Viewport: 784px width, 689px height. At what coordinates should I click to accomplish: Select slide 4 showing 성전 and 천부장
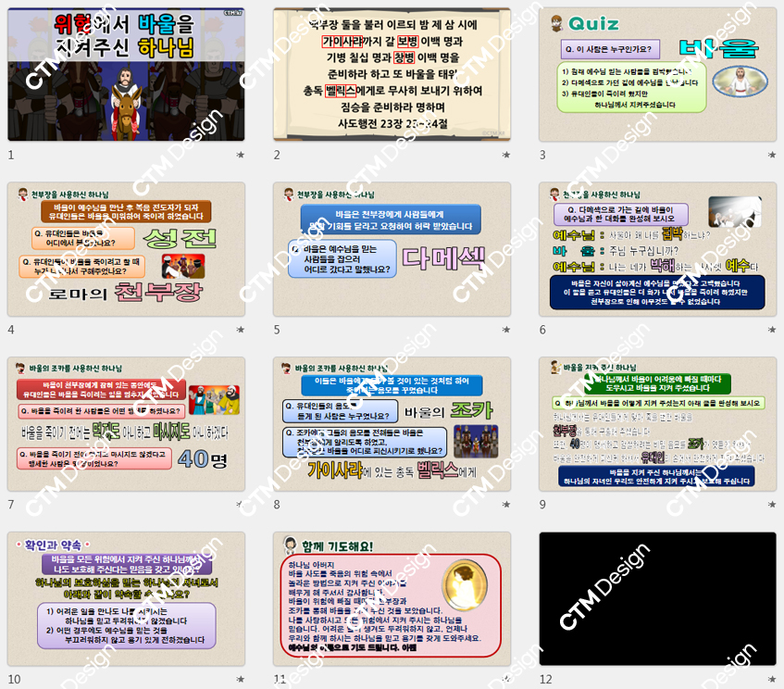point(126,249)
